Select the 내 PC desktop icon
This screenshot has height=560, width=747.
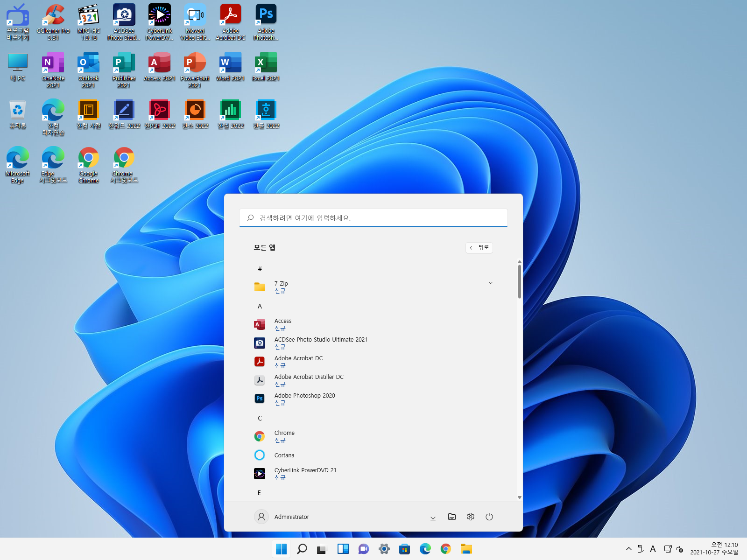(x=18, y=67)
